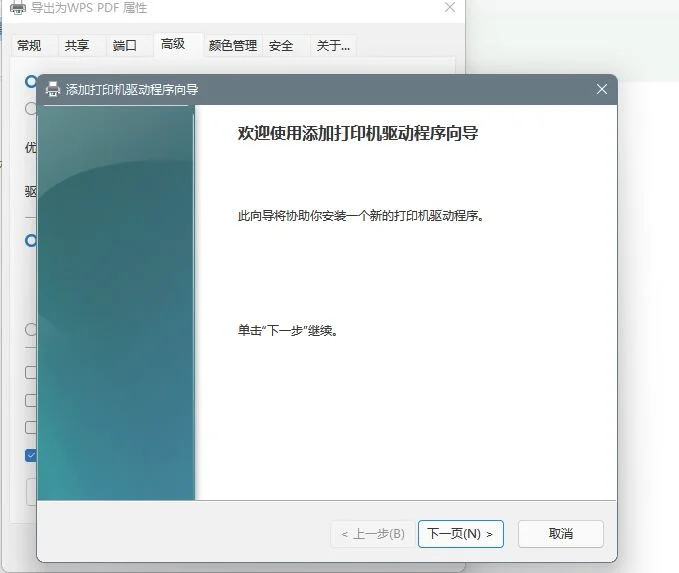Open the 共享 tab
This screenshot has width=679, height=573.
coord(77,46)
